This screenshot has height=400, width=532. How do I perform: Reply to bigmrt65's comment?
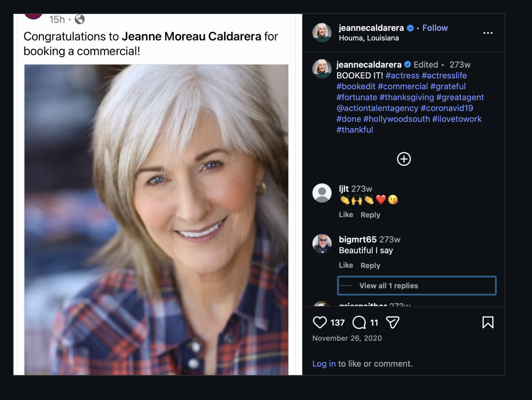point(370,265)
